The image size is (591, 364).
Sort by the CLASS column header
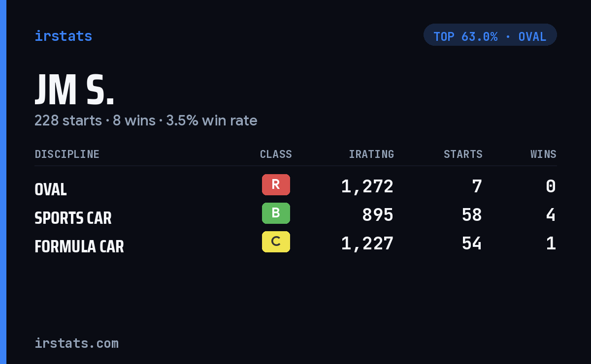(276, 154)
